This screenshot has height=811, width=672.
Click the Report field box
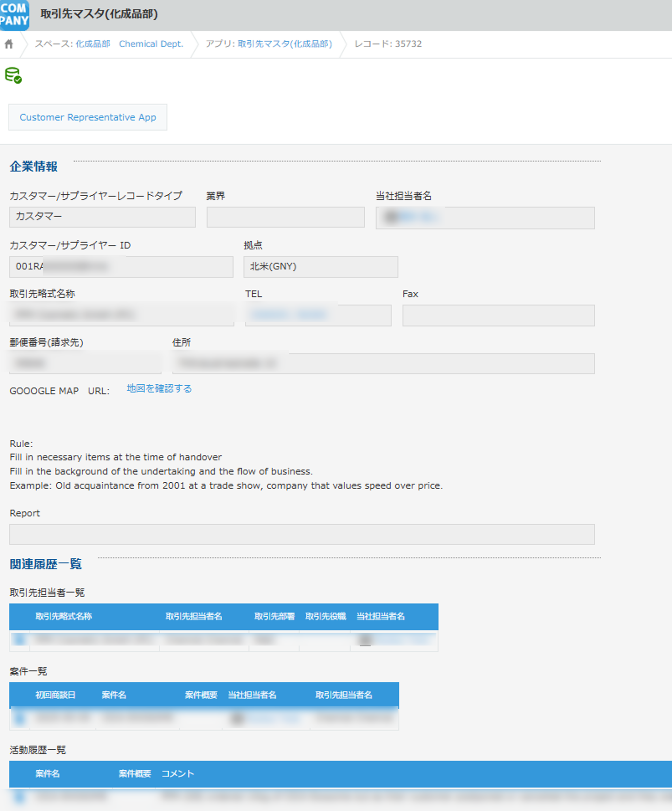[x=302, y=534]
